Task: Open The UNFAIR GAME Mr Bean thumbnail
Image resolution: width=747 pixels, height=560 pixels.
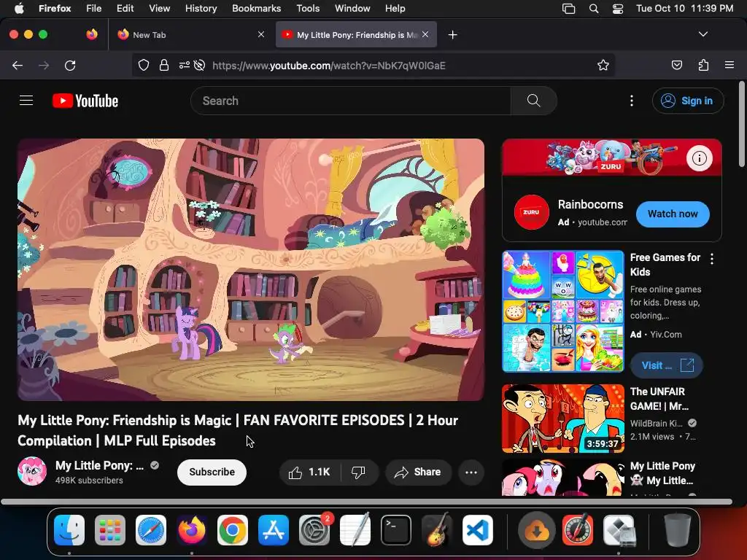Action: coord(563,419)
